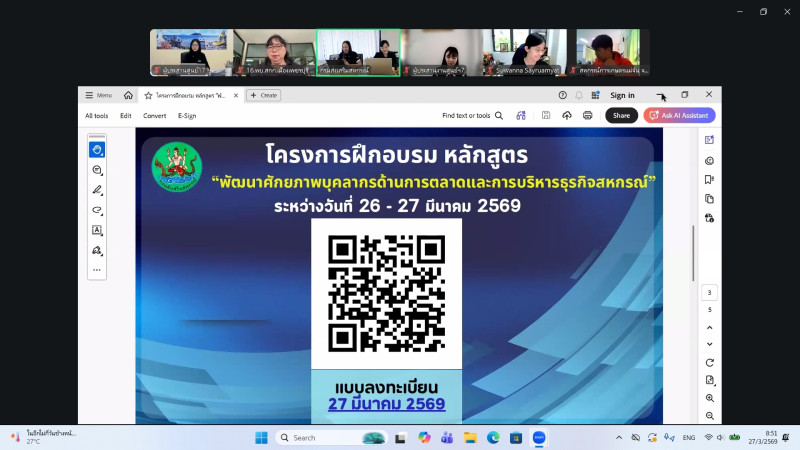Viewport: 800px width, 450px height.
Task: Click the Print file icon
Action: coord(587,115)
